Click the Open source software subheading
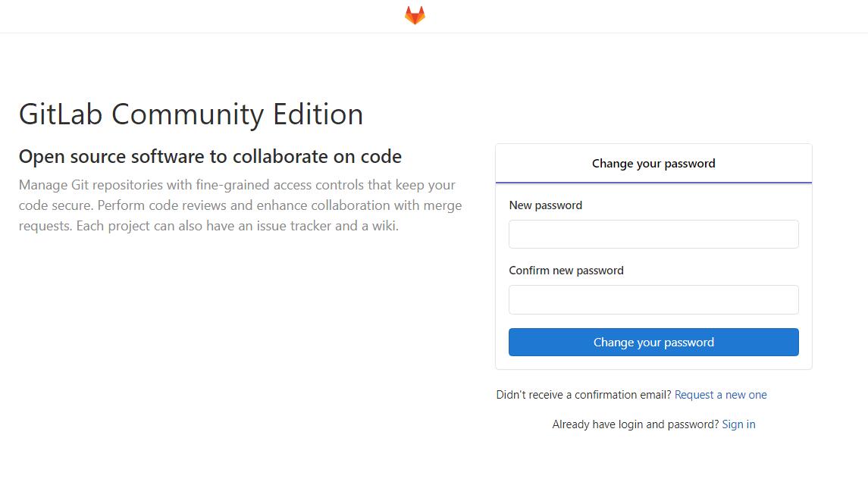Image resolution: width=868 pixels, height=482 pixels. [210, 157]
